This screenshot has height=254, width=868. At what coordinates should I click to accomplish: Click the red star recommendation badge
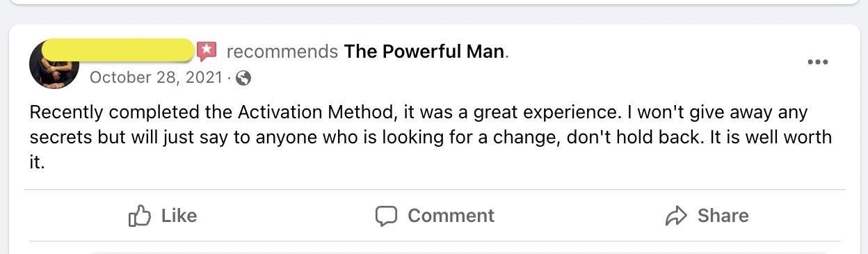pyautogui.click(x=206, y=51)
